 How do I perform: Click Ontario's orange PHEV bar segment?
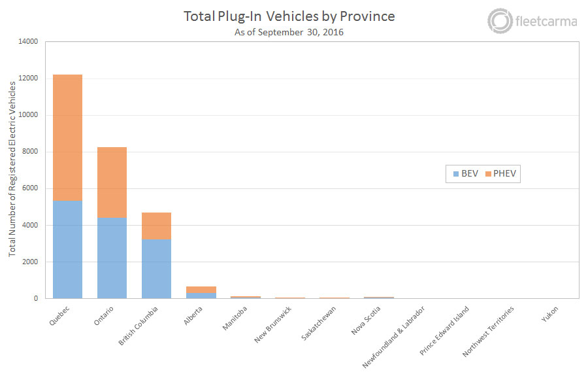tap(112, 182)
